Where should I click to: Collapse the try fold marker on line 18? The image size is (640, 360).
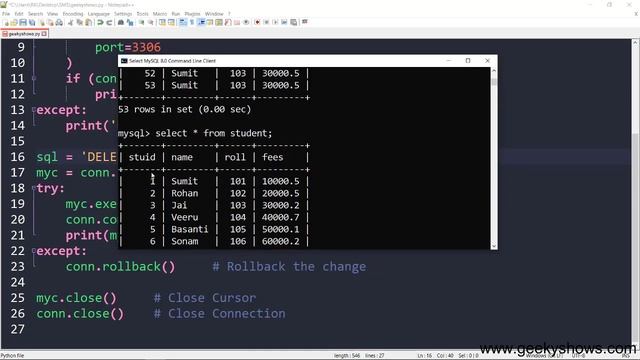pyautogui.click(x=34, y=188)
